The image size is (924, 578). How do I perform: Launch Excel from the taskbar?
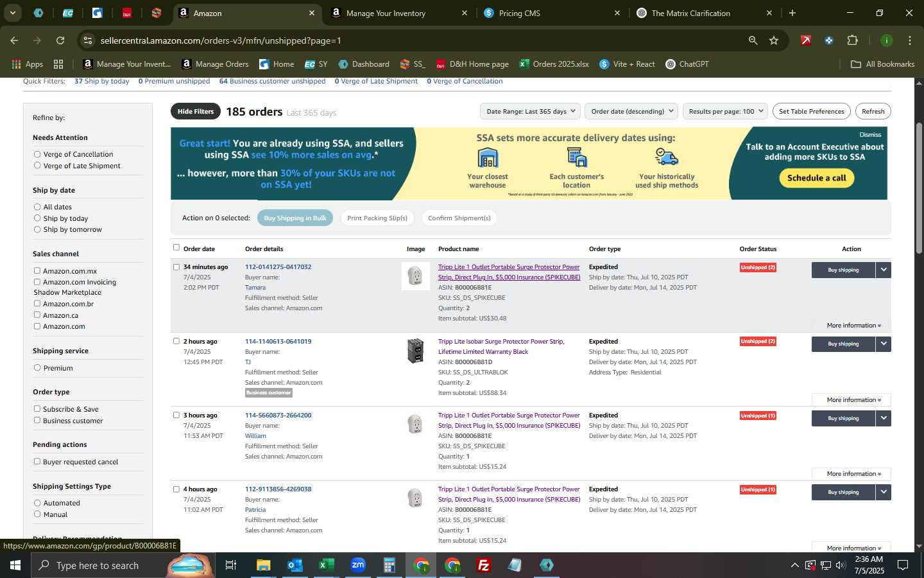point(326,565)
